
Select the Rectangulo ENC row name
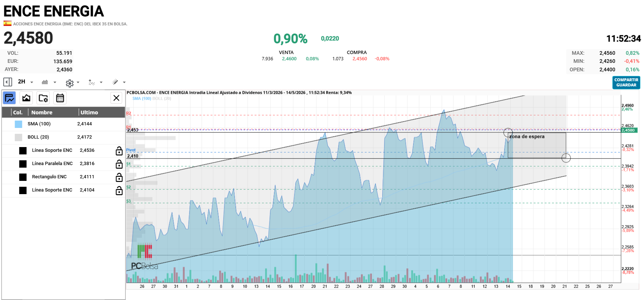tap(49, 177)
